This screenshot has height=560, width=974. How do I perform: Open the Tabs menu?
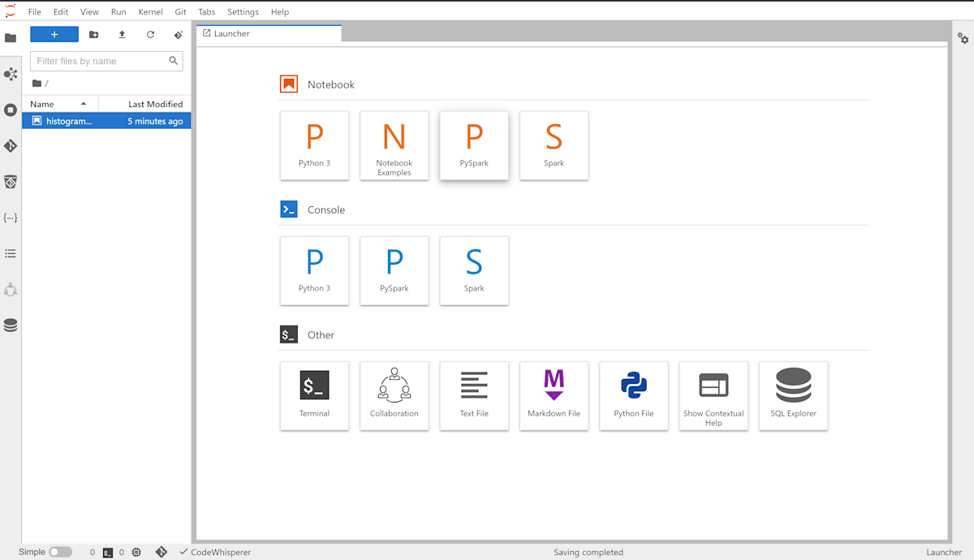tap(207, 12)
